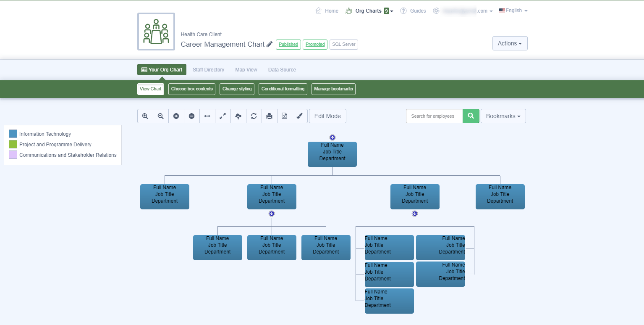Refresh the org chart
The height and width of the screenshot is (325, 644).
[x=254, y=116]
